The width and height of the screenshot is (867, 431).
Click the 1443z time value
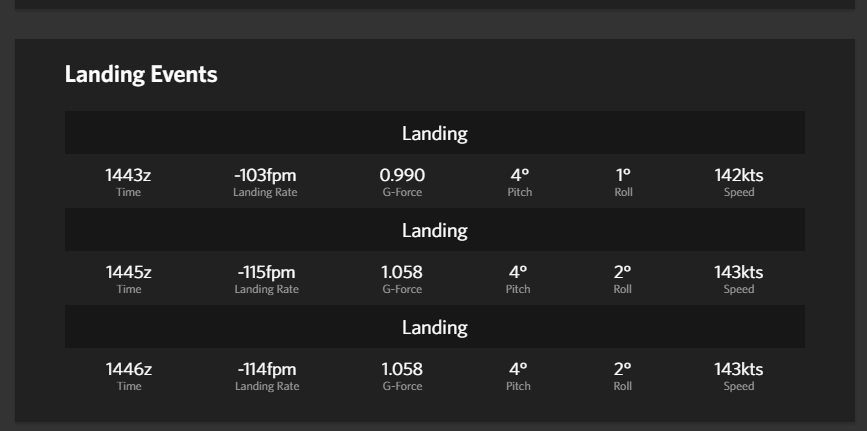[128, 175]
